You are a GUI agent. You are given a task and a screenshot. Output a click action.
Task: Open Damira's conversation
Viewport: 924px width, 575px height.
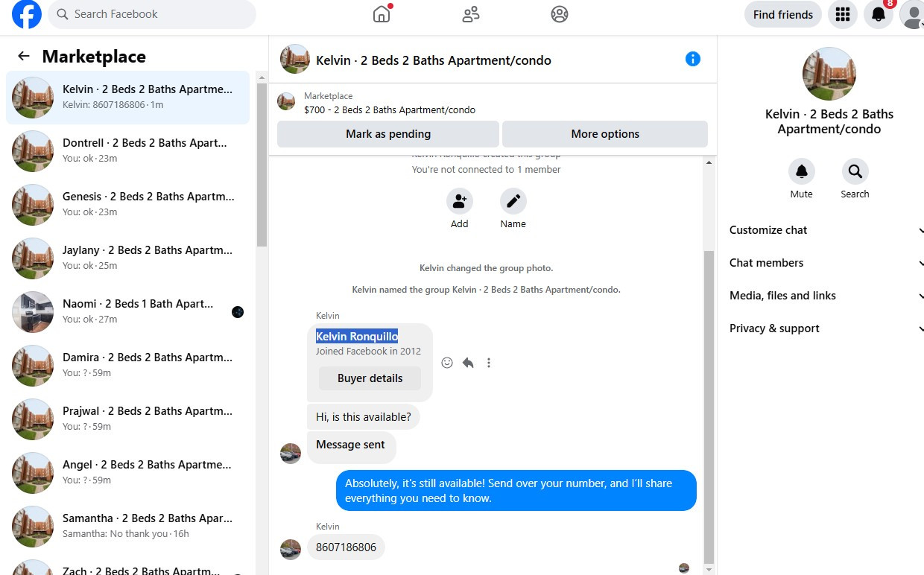[x=127, y=366]
